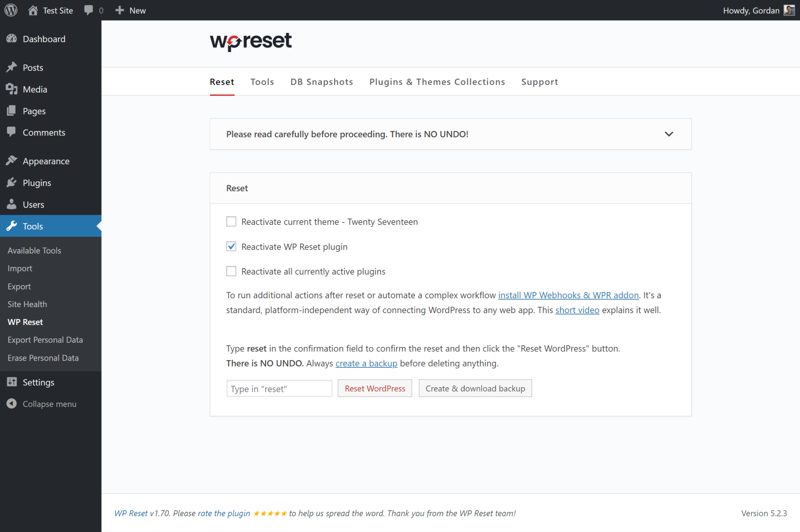Click the WordPress logo in the admin bar
Screen dimensions: 800x532
click(10, 10)
